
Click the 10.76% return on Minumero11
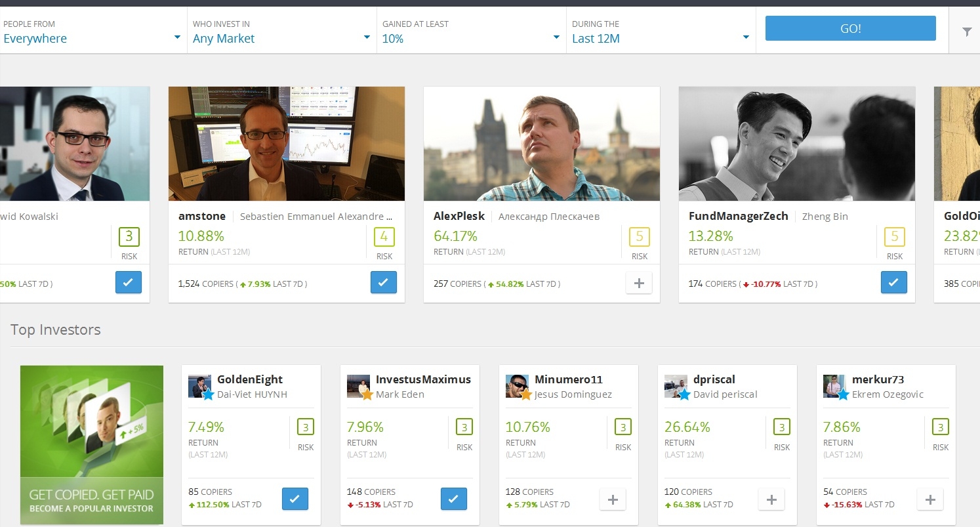coord(527,427)
